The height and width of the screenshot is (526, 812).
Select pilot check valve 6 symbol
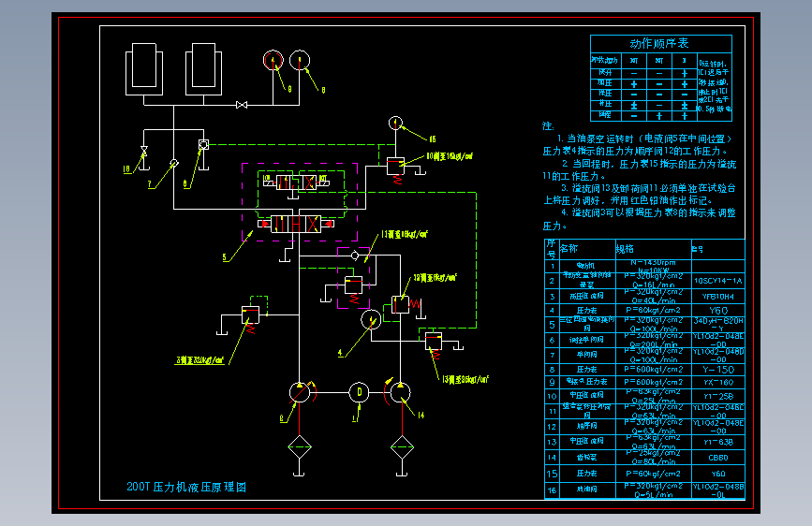(x=203, y=145)
